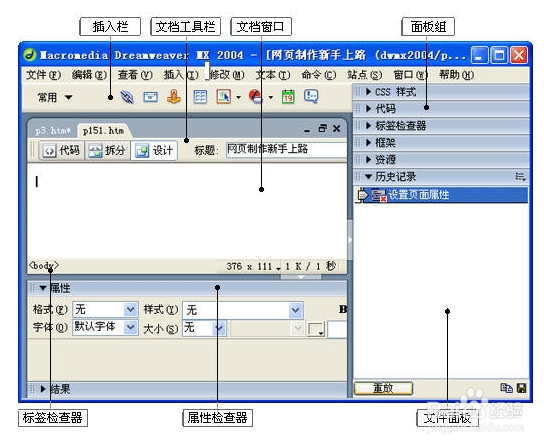Restore down the document window
Screen dimensions: 557x447
click(322, 128)
